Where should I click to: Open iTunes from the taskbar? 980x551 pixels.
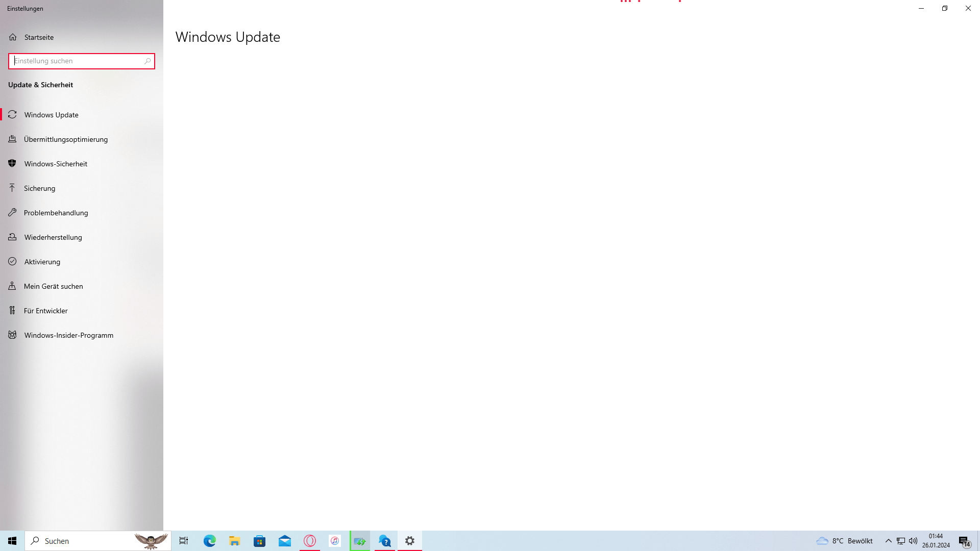click(335, 541)
